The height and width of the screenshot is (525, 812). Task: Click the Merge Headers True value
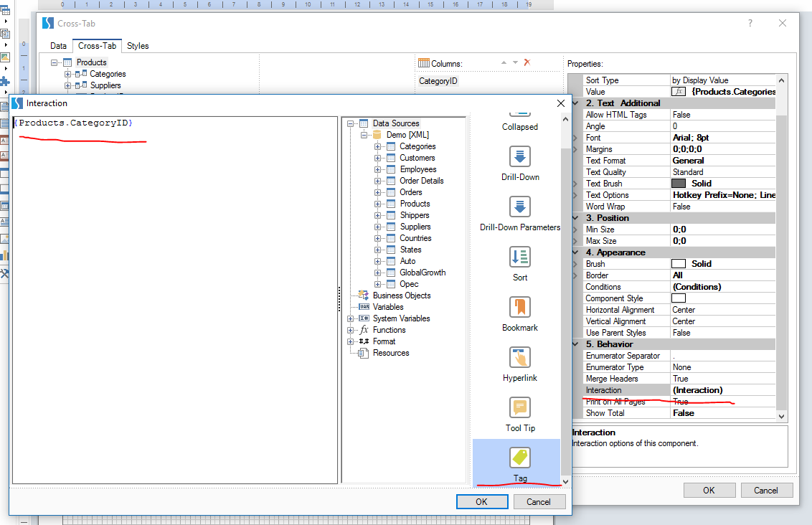[723, 379]
